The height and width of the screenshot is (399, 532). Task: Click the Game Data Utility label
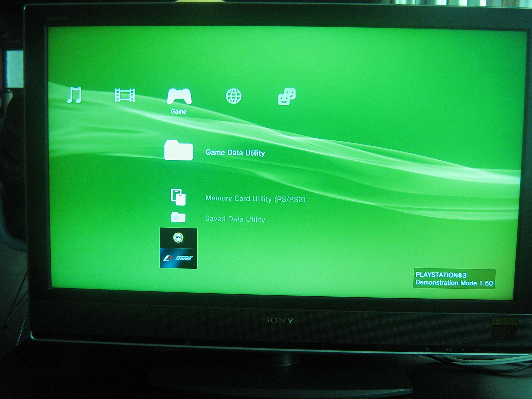click(x=235, y=153)
